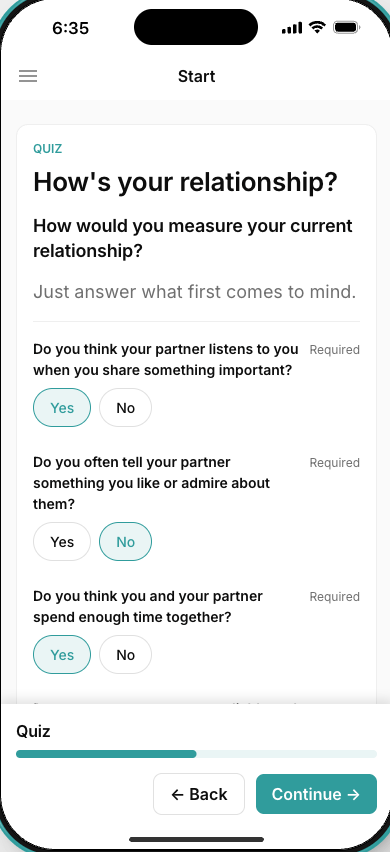
Task: Choose Yes for admire about them question
Action: click(x=62, y=542)
